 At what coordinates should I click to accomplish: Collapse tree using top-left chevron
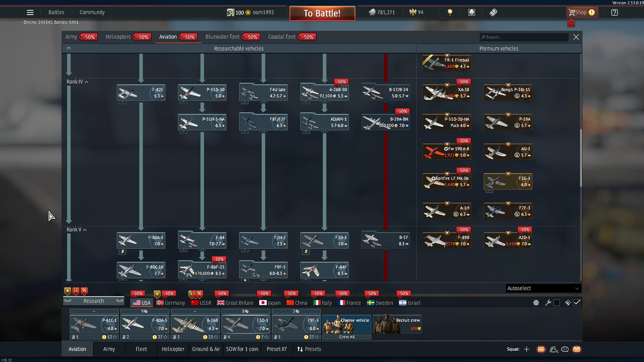pos(68,48)
